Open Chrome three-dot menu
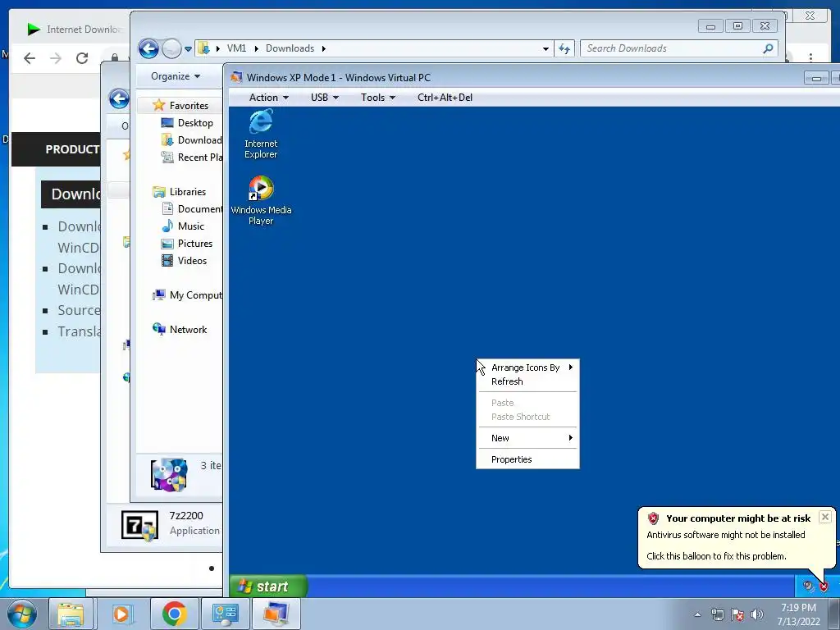 click(811, 57)
